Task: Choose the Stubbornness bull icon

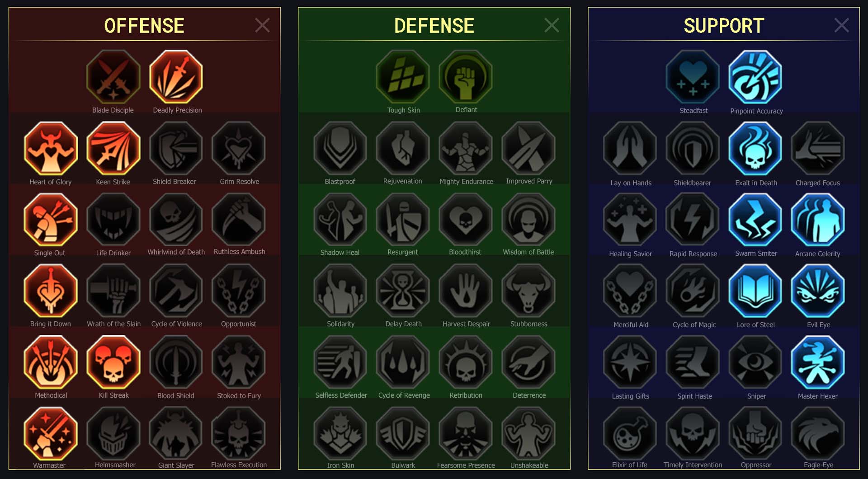Action: [528, 291]
